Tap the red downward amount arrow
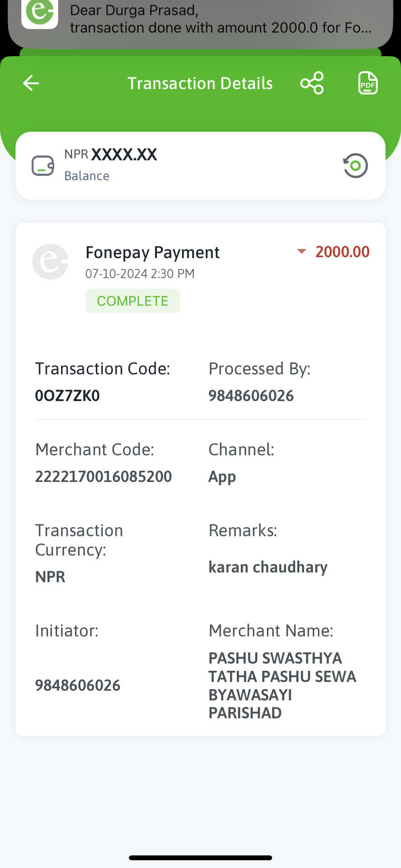 pyautogui.click(x=301, y=251)
